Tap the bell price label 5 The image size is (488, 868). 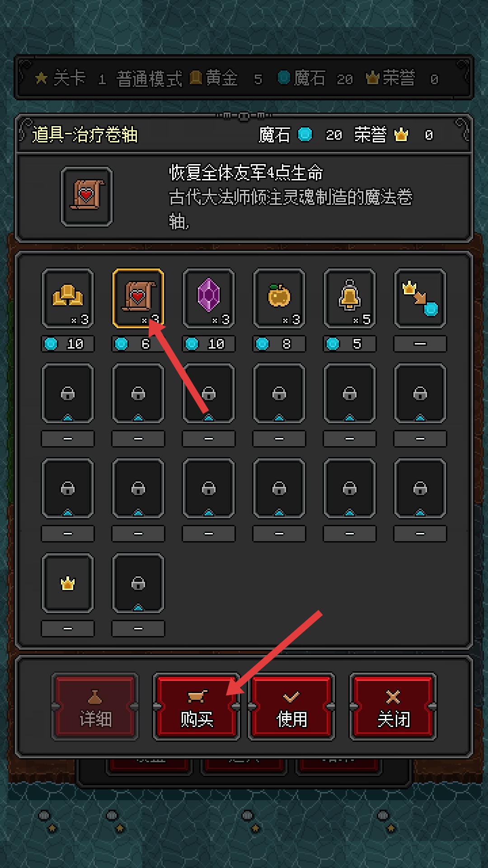coord(350,344)
